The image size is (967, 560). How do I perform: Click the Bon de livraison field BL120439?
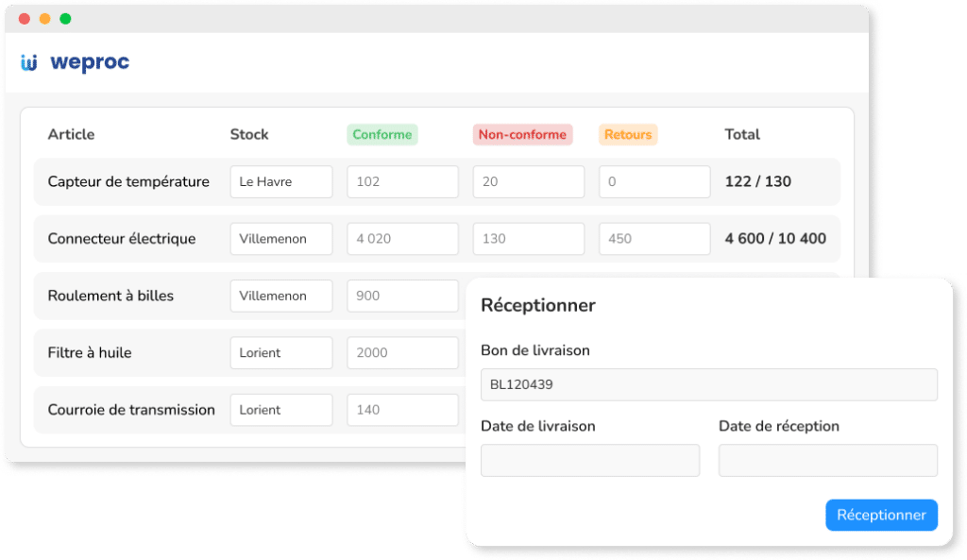coord(708,384)
